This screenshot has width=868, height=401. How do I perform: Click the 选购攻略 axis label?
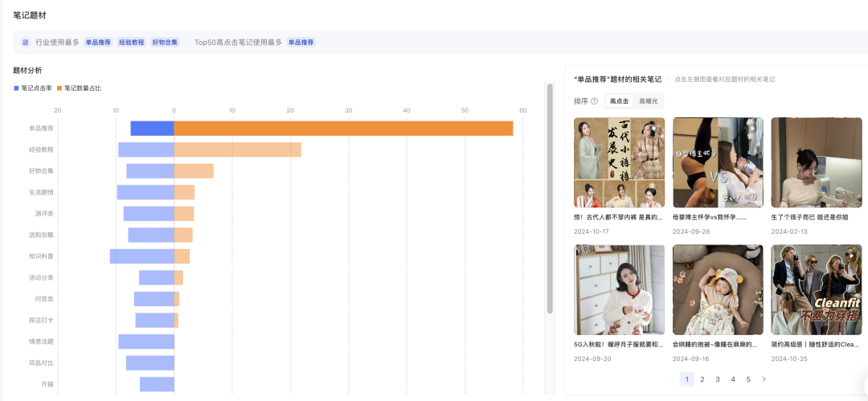[41, 235]
